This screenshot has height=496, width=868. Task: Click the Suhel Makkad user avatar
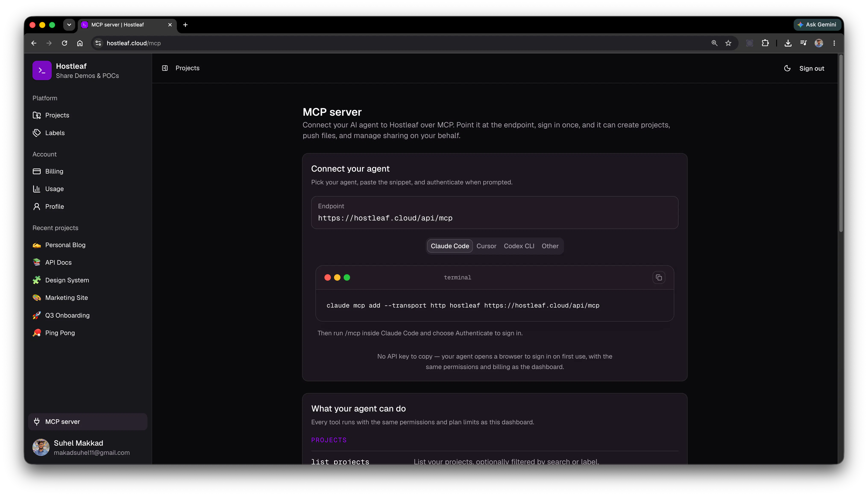pos(41,447)
